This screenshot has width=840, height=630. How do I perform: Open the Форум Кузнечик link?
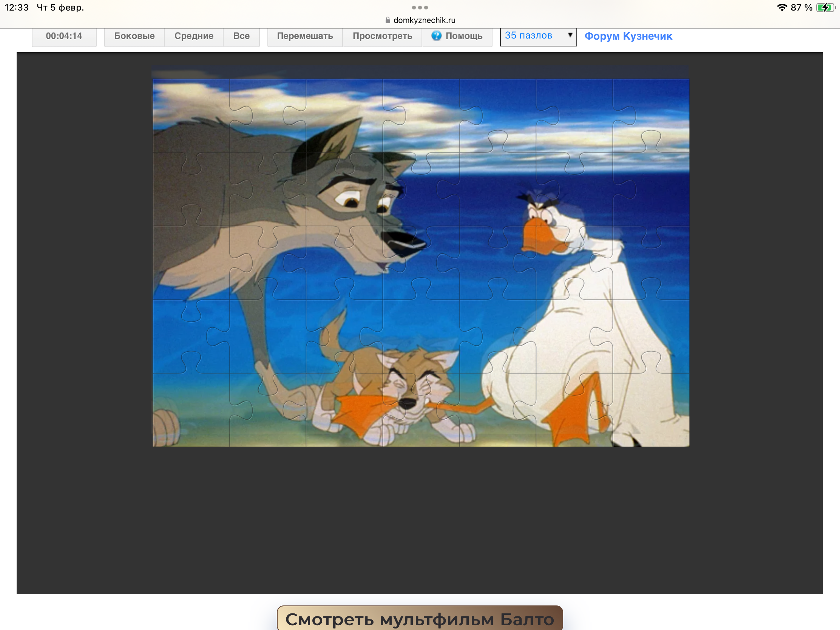pos(628,36)
